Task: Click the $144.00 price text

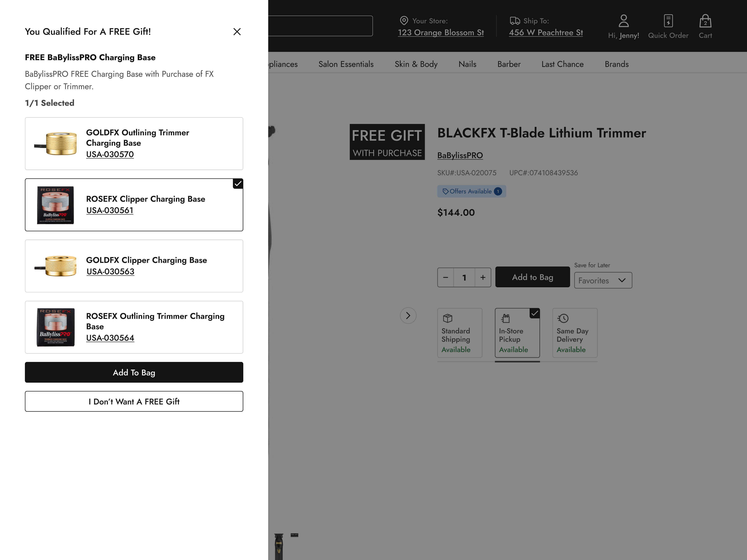Action: 456,212
